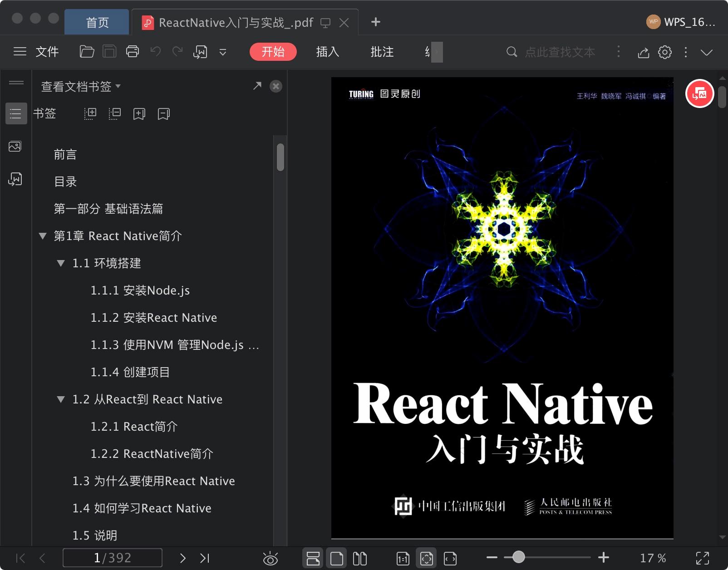The width and height of the screenshot is (728, 570).
Task: Pop out the bookmark panel
Action: [x=257, y=86]
